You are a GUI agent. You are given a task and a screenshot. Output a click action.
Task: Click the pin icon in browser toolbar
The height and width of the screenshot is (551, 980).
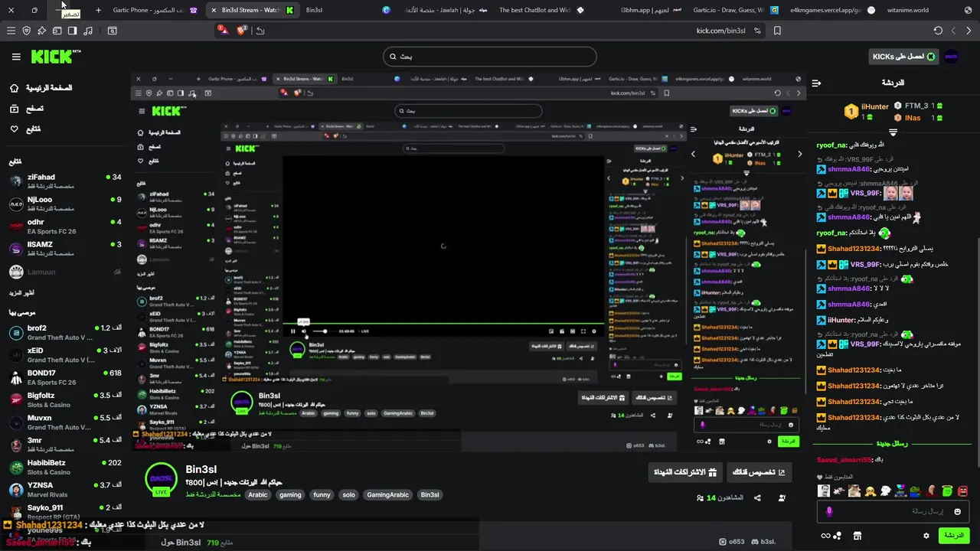[x=41, y=31]
